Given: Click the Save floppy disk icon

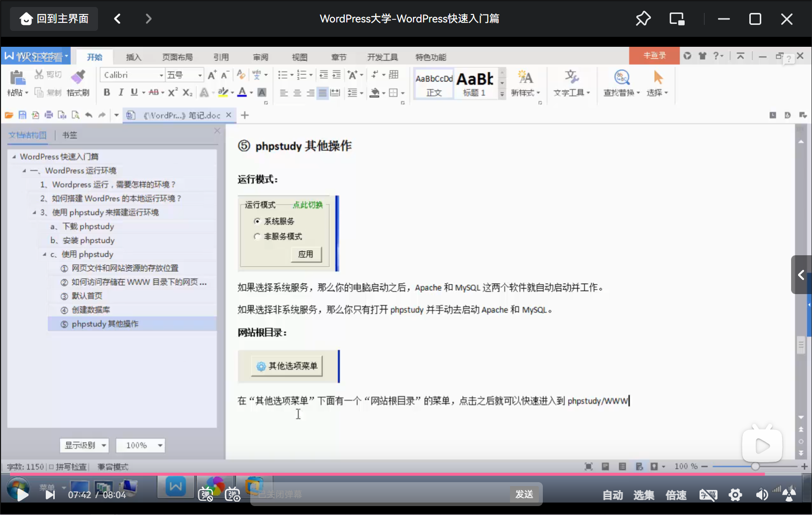Looking at the screenshot, I should 22,115.
